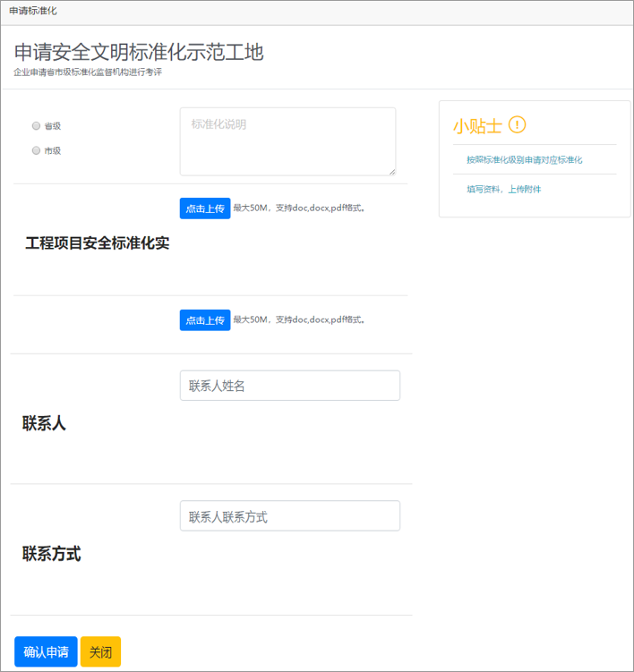634x672 pixels.
Task: Focus the 联系人联系方式 input field
Action: point(290,516)
